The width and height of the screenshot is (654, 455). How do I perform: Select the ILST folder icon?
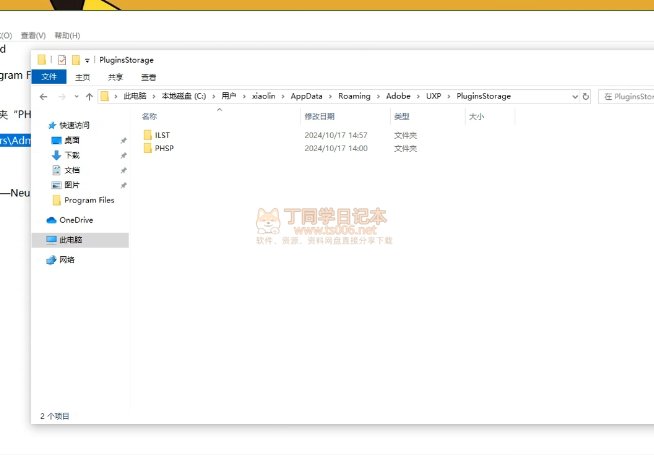(148, 135)
